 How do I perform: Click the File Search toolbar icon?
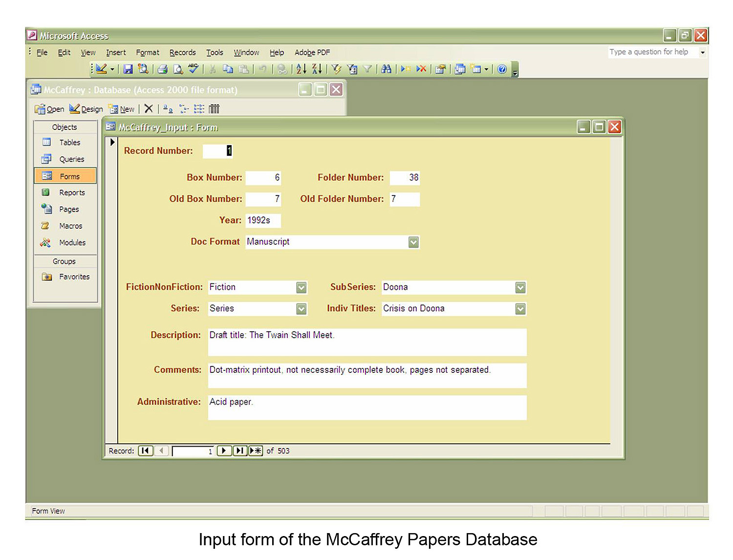[143, 69]
